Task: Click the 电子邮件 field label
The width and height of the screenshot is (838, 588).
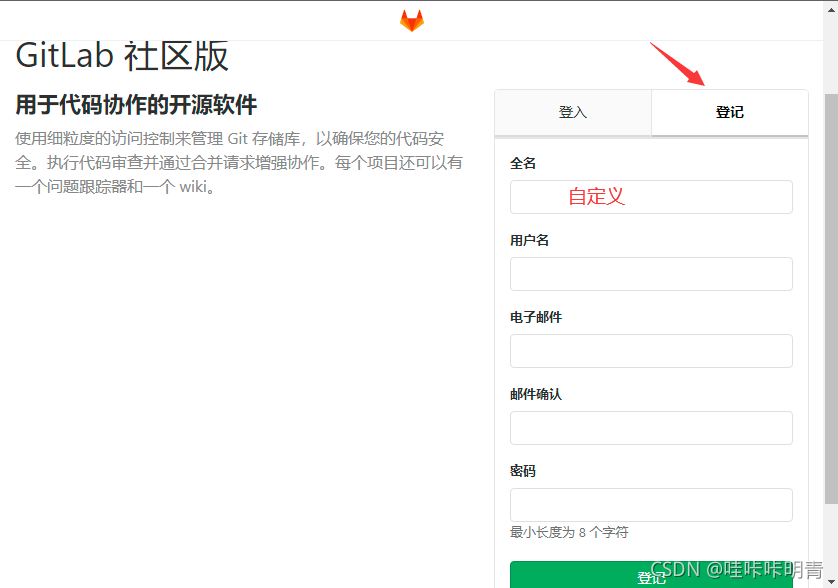Action: [536, 317]
